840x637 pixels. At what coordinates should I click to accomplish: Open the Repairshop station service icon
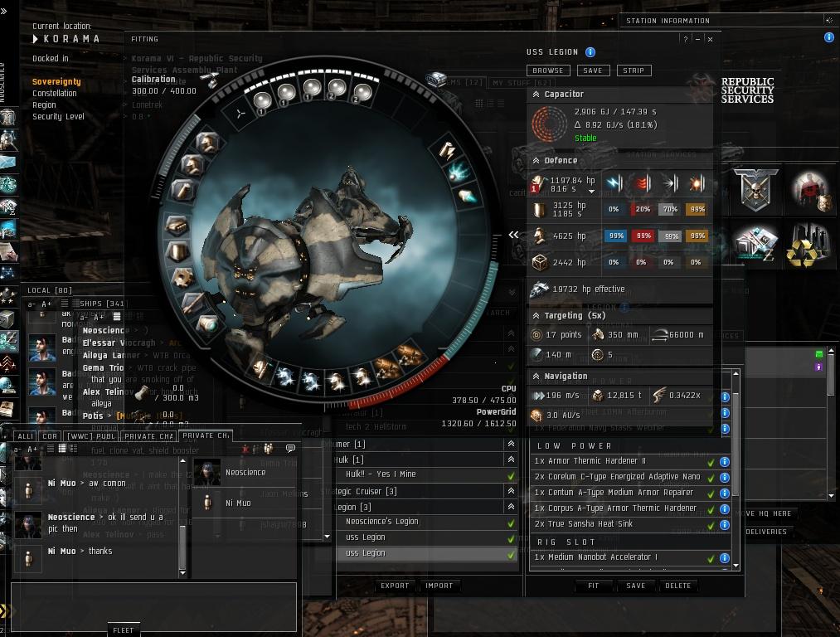[756, 244]
